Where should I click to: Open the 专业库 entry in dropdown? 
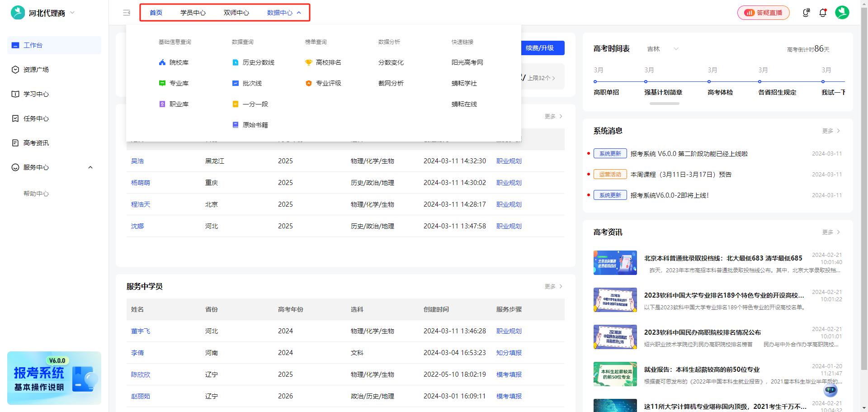pos(174,83)
